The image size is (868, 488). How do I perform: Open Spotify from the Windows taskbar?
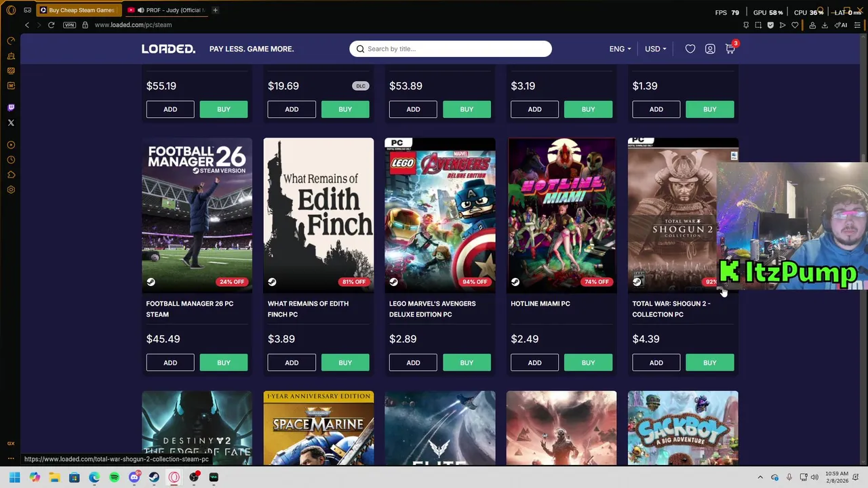pyautogui.click(x=114, y=477)
